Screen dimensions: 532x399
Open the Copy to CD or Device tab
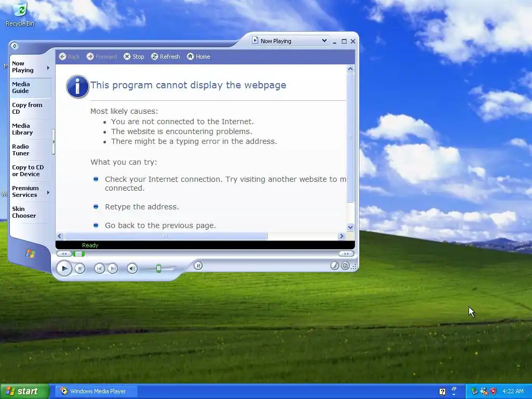31,170
